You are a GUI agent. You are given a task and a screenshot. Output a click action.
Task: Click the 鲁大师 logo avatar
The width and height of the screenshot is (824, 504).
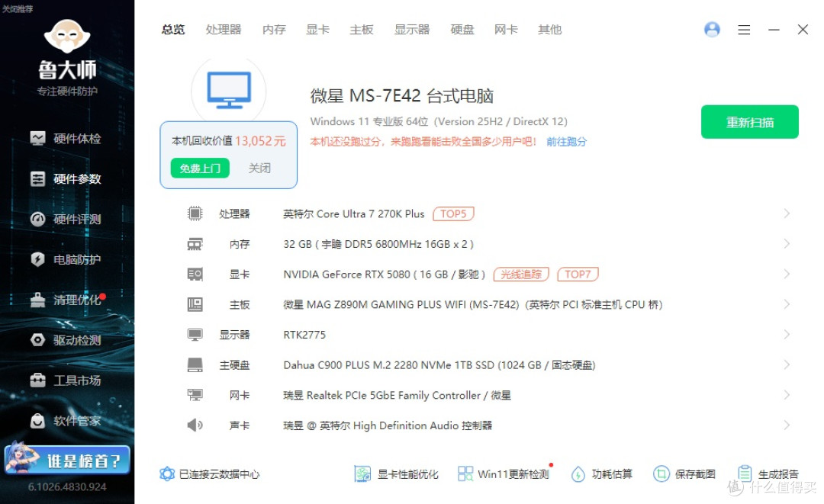click(67, 37)
